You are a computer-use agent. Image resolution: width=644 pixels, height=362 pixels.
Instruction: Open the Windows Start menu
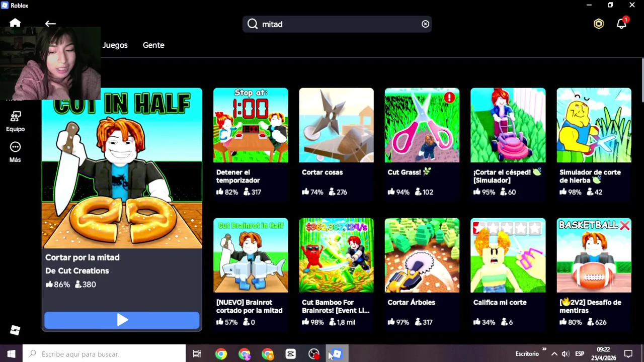coord(11,354)
